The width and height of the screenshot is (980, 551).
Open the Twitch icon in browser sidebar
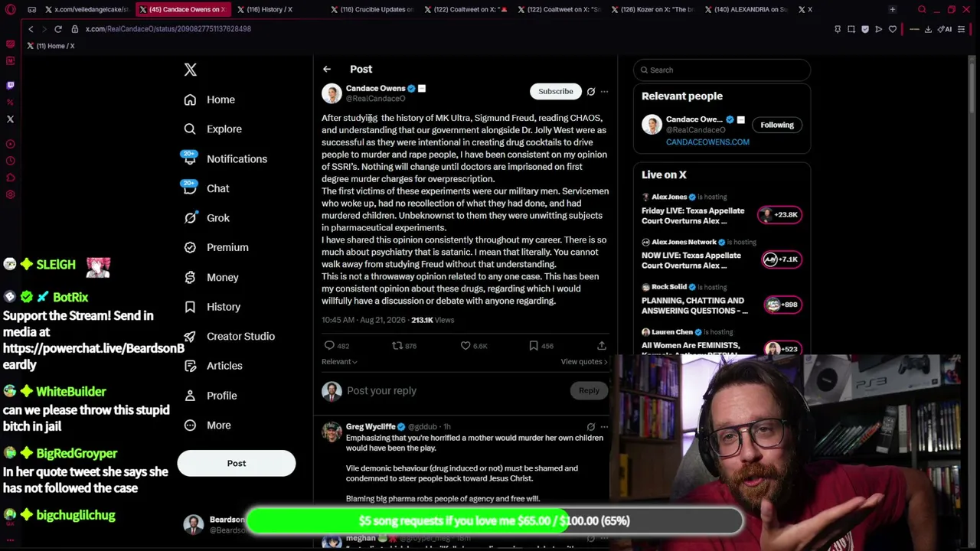point(10,86)
